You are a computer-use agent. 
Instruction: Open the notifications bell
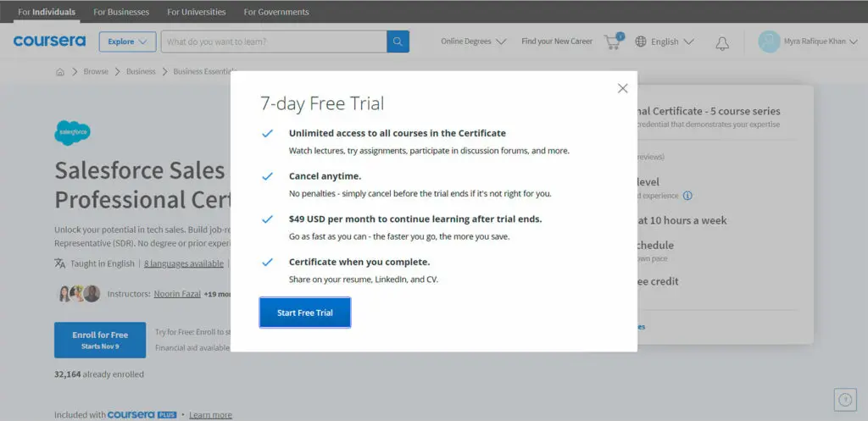(x=722, y=43)
